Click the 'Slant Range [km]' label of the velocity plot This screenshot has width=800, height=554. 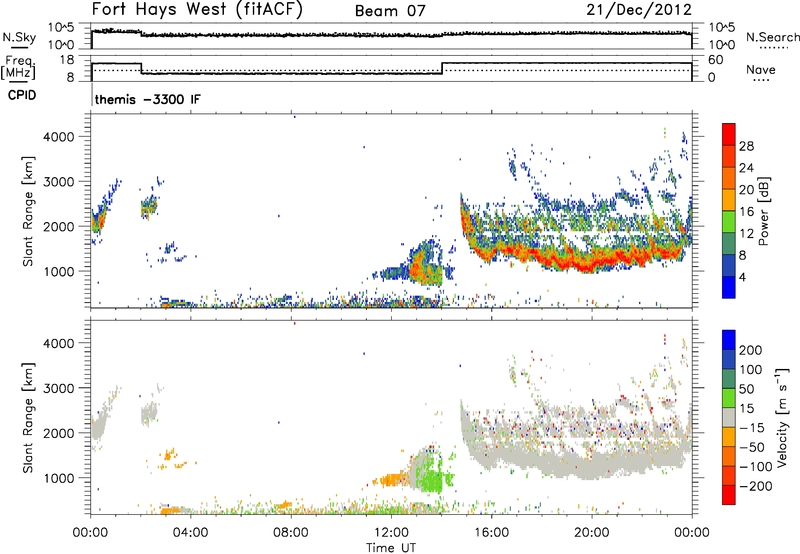pos(28,417)
